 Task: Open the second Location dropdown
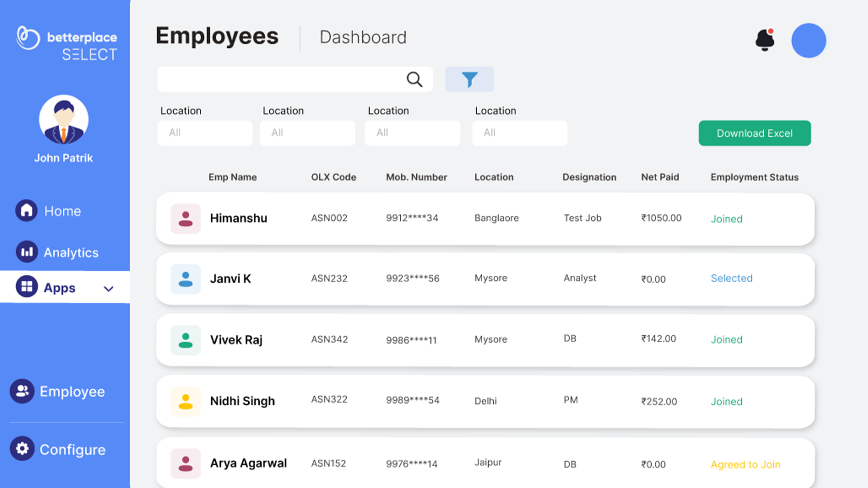[308, 133]
